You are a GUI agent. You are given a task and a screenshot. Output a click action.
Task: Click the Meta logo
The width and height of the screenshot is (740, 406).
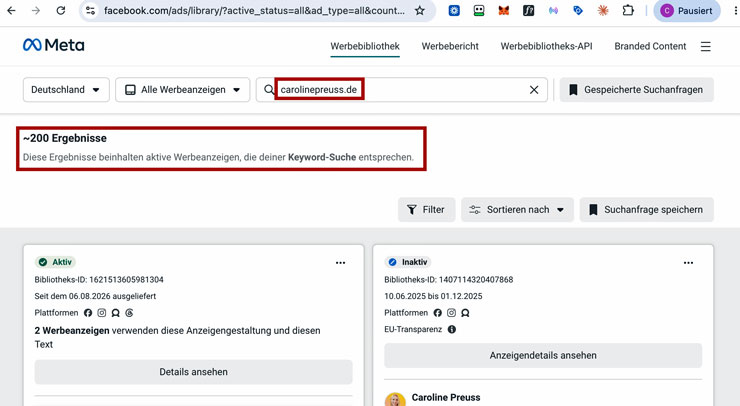pyautogui.click(x=54, y=45)
